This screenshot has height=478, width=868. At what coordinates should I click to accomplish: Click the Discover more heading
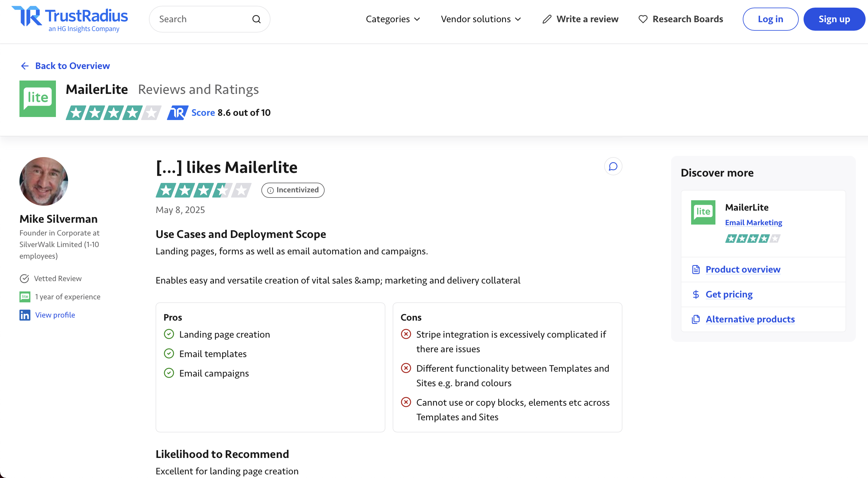pyautogui.click(x=717, y=173)
